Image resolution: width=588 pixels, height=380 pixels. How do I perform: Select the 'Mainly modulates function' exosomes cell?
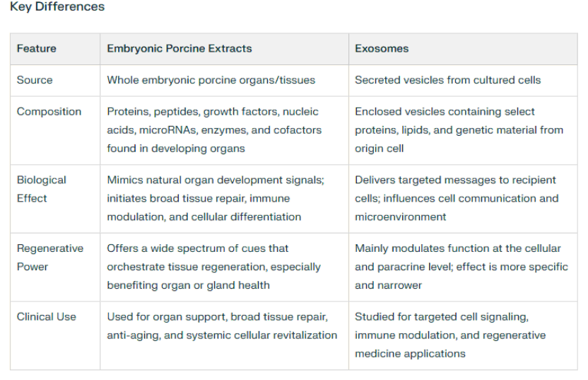click(x=461, y=267)
